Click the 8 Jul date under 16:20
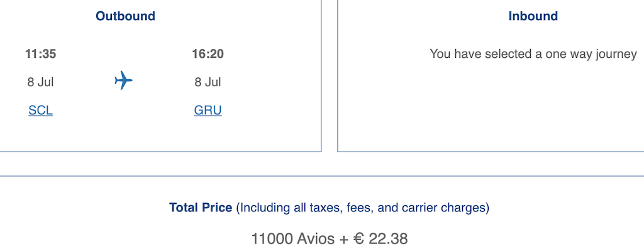644x251 pixels. click(x=208, y=82)
